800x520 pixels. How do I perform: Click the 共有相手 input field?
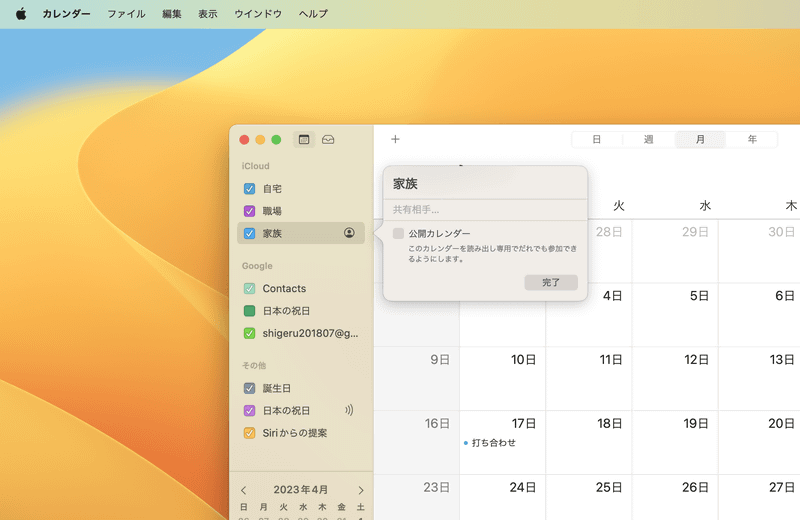[485, 210]
